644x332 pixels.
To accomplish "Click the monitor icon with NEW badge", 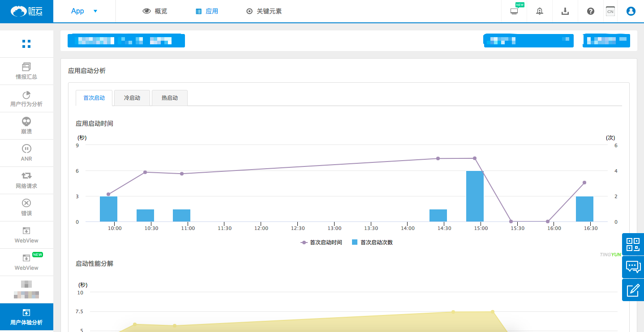I will tap(514, 11).
